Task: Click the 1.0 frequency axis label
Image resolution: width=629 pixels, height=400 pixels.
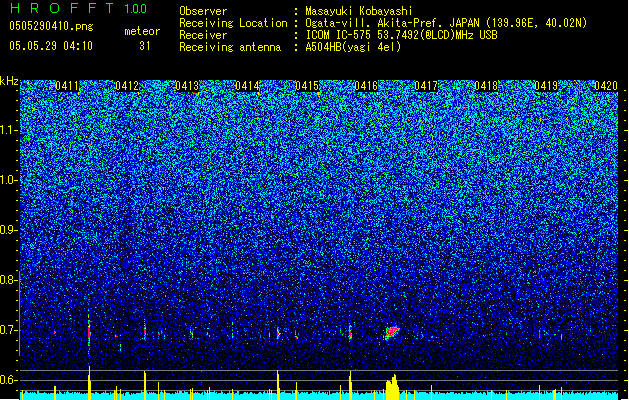Action: click(8, 180)
